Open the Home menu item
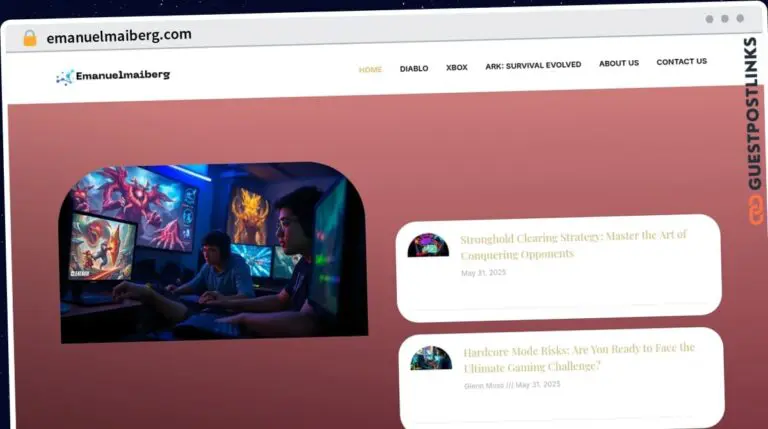 370,70
